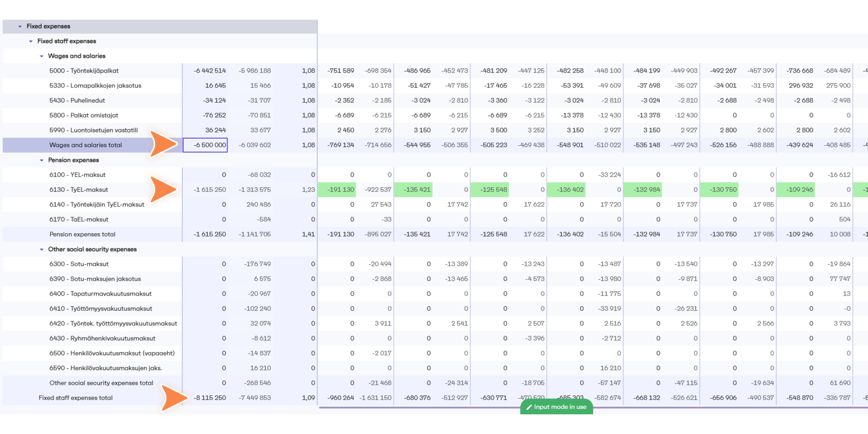868x434 pixels.
Task: Select row 6170 - TaEL-maksut
Action: (79, 219)
